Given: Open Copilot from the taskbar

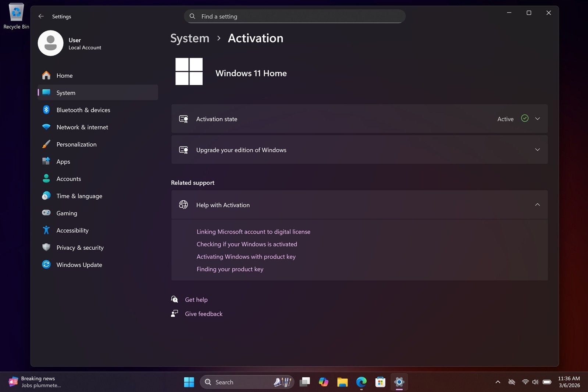Looking at the screenshot, I should [324, 382].
